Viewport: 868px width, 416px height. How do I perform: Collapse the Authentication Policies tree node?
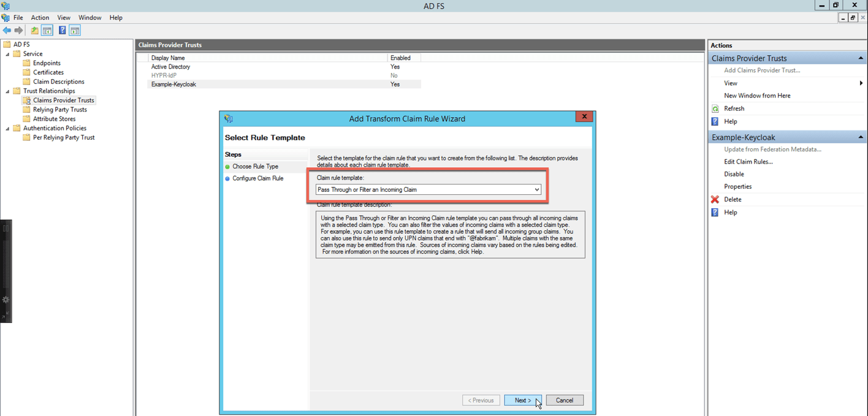click(8, 128)
